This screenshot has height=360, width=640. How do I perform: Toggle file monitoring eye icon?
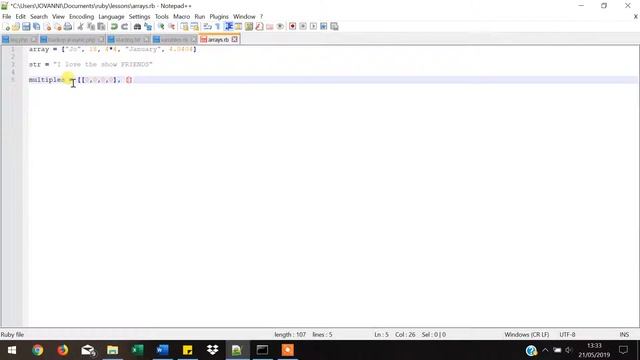[280, 27]
